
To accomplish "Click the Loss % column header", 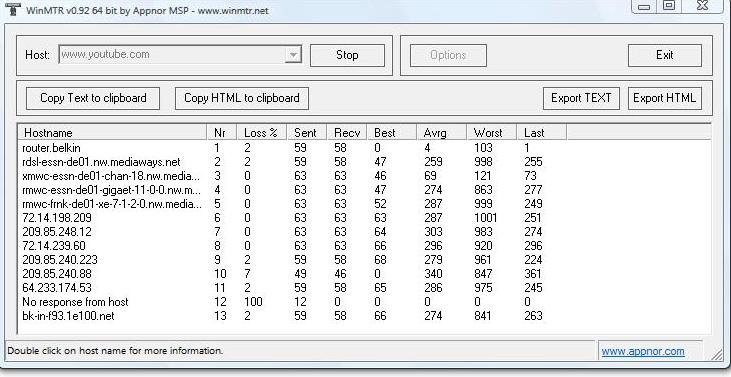I will 262,133.
